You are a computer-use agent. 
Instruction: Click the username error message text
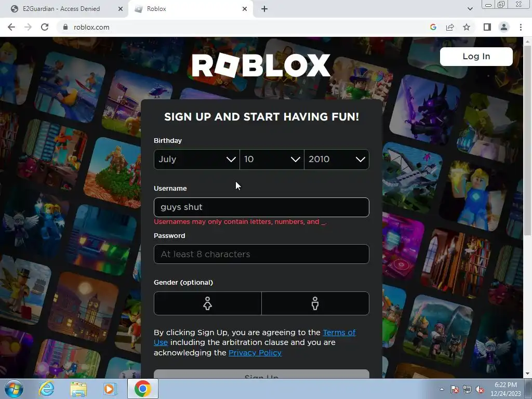tap(240, 221)
